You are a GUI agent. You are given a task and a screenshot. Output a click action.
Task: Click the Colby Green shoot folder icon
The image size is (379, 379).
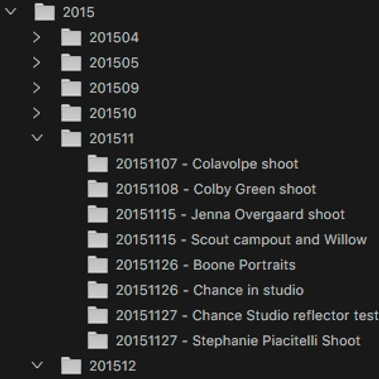98,189
